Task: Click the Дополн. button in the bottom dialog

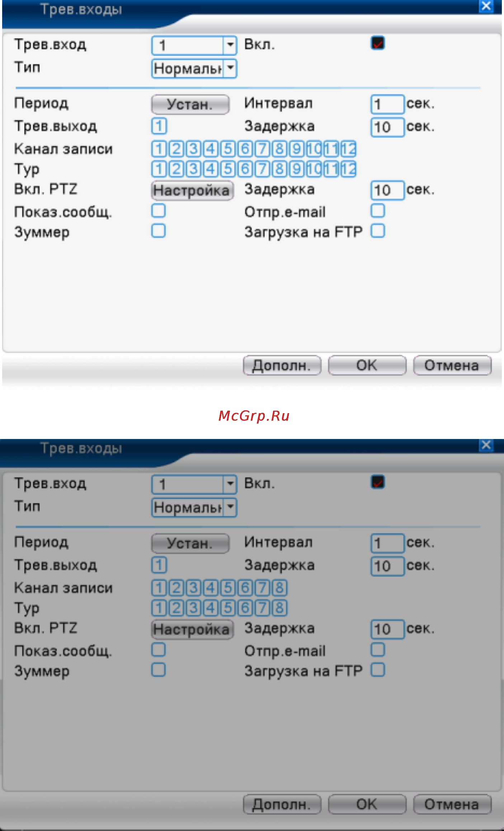Action: [282, 804]
